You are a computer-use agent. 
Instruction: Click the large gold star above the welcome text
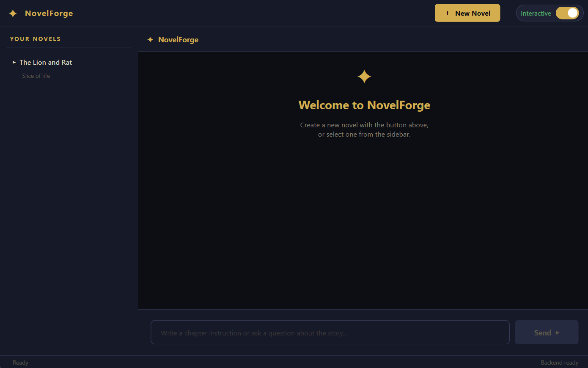(x=364, y=77)
